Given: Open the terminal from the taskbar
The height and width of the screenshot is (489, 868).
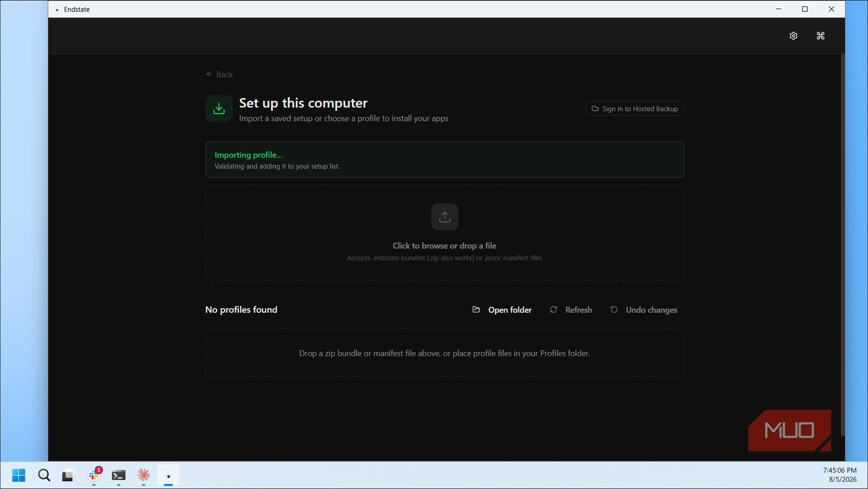Looking at the screenshot, I should [x=119, y=475].
